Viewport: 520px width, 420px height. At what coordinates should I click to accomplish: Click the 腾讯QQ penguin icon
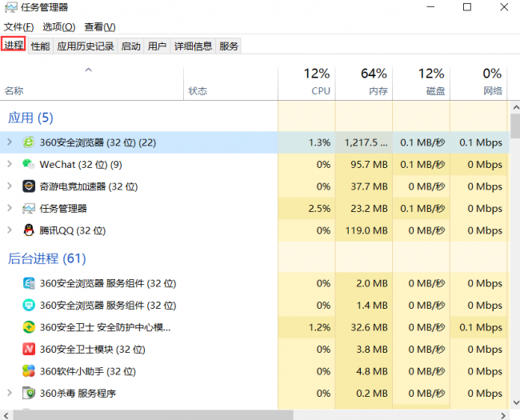[29, 230]
